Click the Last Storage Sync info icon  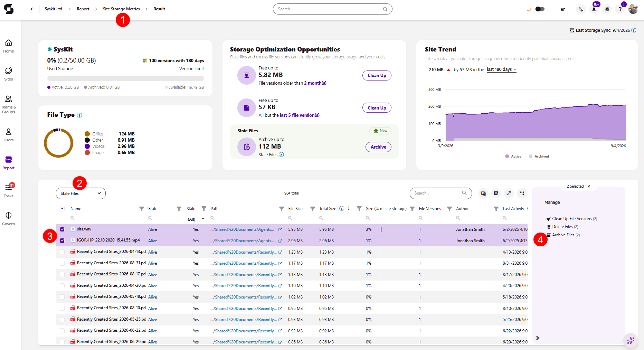coord(634,30)
